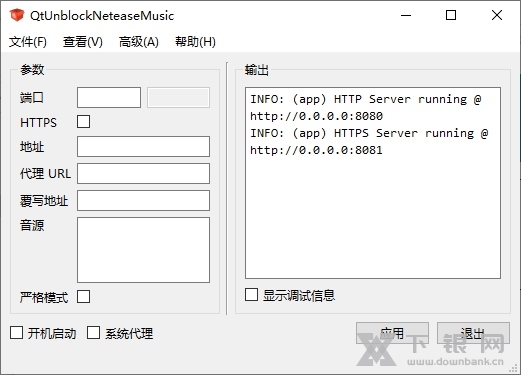Maximize the QtUnblockNeteaseMusic window
The image size is (521, 375).
[x=451, y=15]
